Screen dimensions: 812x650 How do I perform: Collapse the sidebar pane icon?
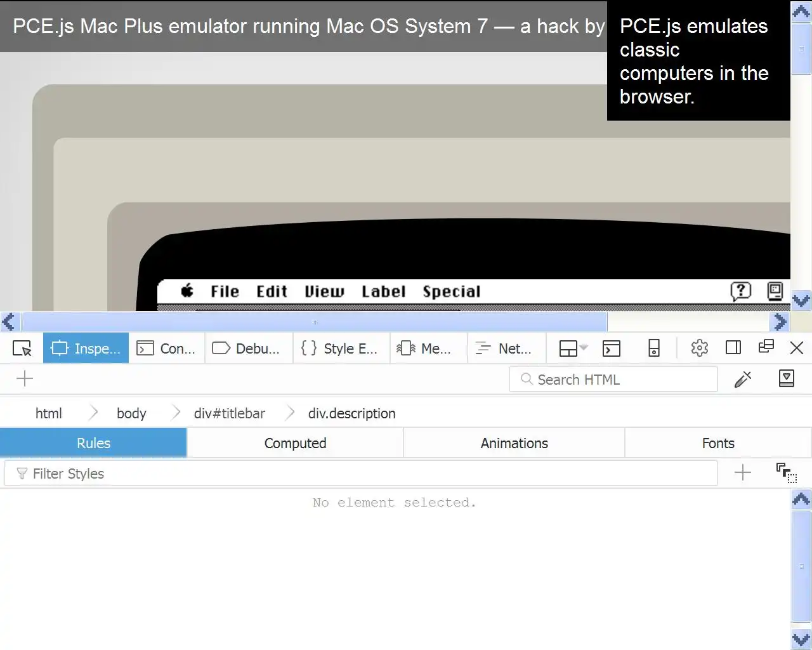tap(786, 378)
